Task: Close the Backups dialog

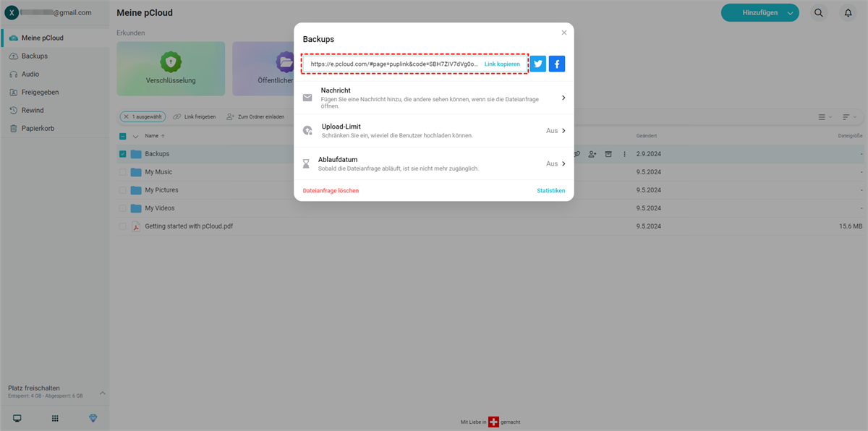Action: point(564,33)
